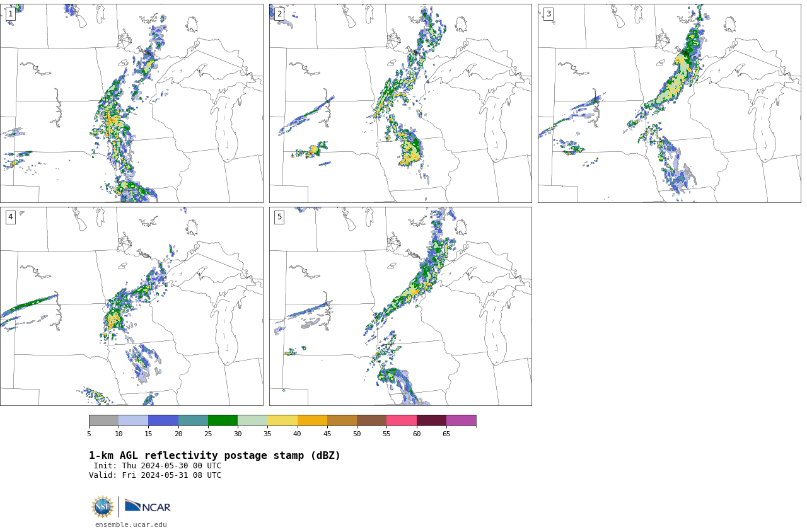
Task: Click the purple 65+ dBZ swatch
Action: (x=461, y=420)
